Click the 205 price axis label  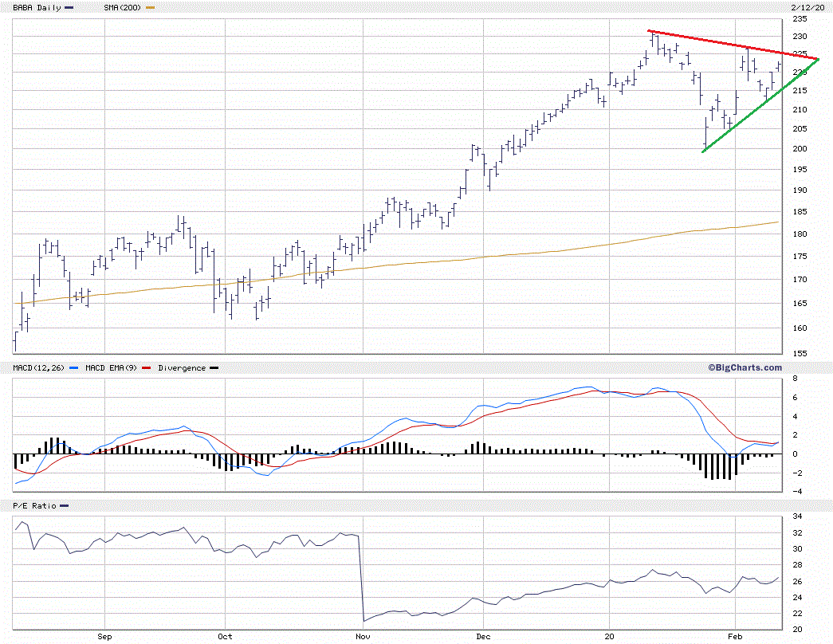click(800, 129)
